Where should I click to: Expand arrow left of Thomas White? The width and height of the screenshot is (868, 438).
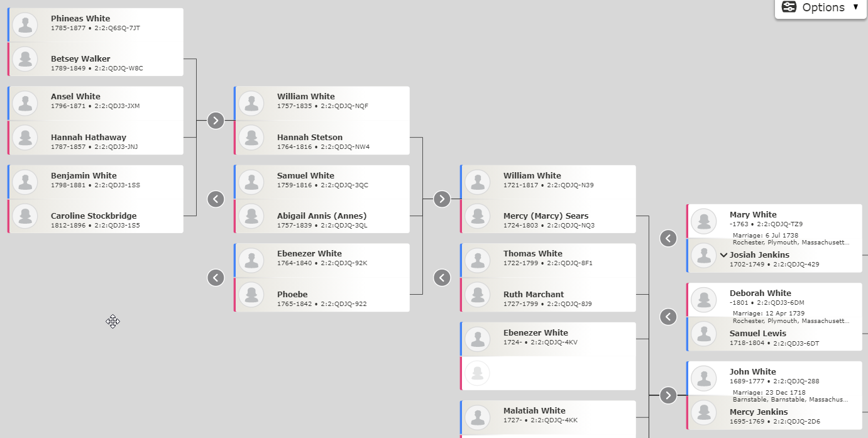click(x=442, y=277)
